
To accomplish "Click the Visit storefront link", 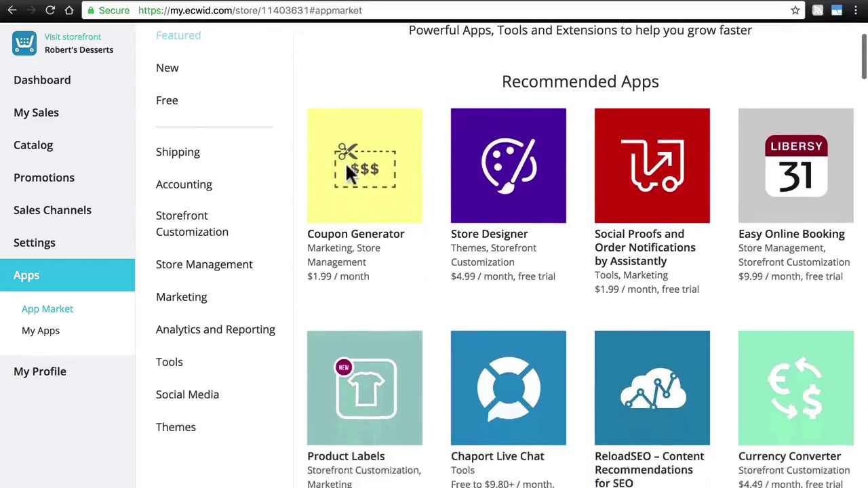I will pos(73,37).
